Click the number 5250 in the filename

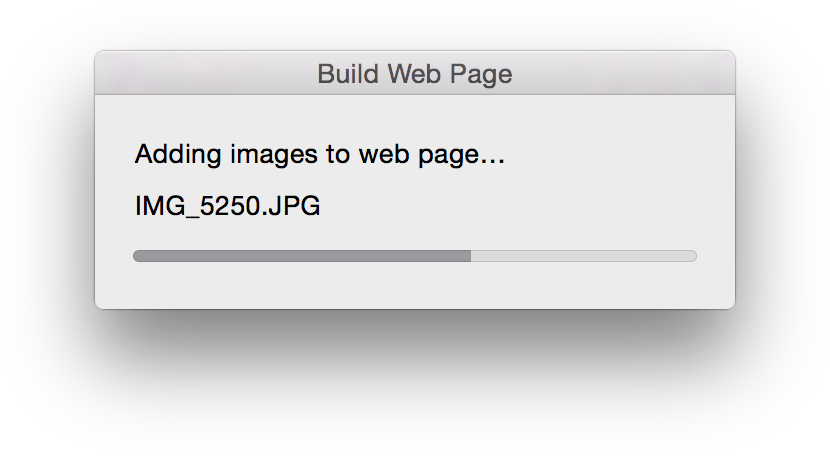[229, 205]
